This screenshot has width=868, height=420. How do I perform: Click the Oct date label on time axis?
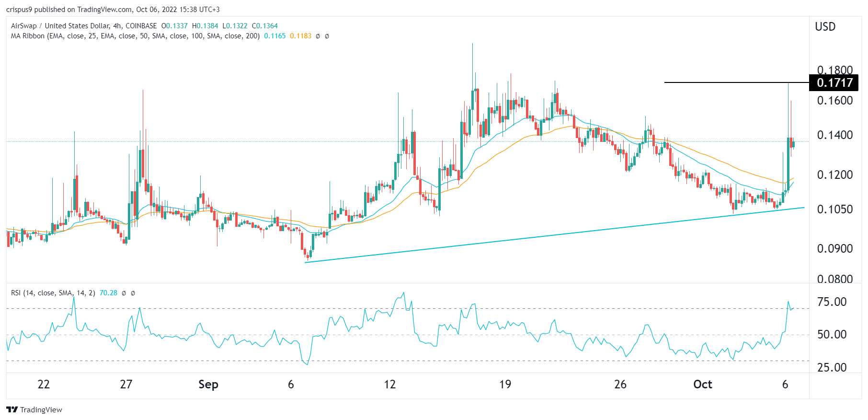[x=703, y=385]
